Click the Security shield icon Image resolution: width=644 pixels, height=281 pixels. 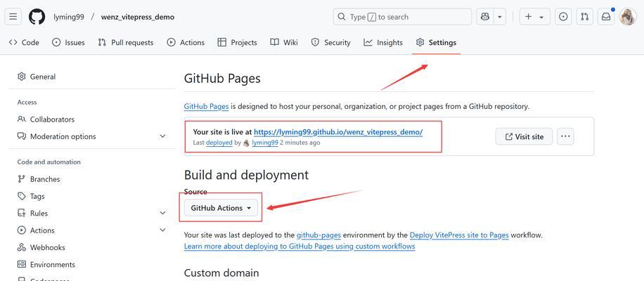(315, 42)
